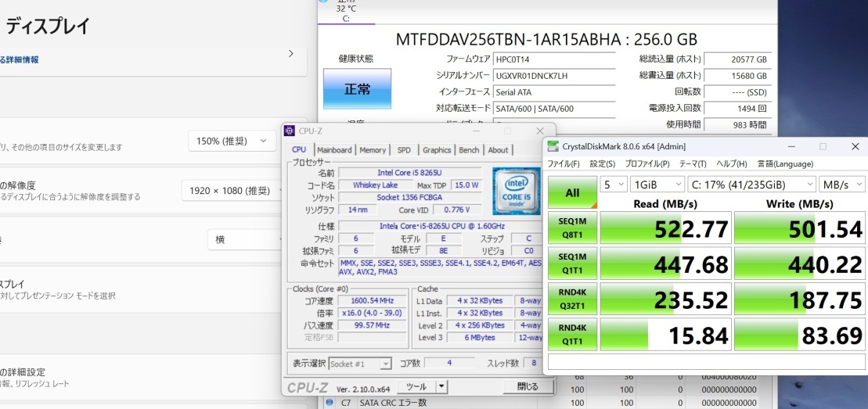Open the Graphics tab in CPU-Z
Viewport: 868px width, 409px height.
tap(437, 150)
